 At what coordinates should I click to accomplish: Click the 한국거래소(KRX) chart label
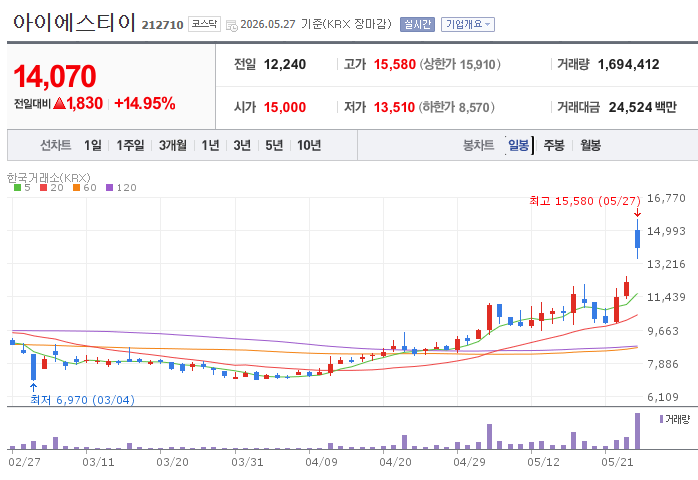pyautogui.click(x=49, y=178)
